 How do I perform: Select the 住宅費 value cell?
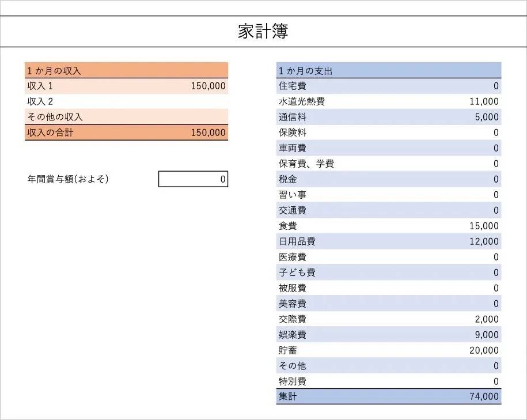[x=496, y=86]
